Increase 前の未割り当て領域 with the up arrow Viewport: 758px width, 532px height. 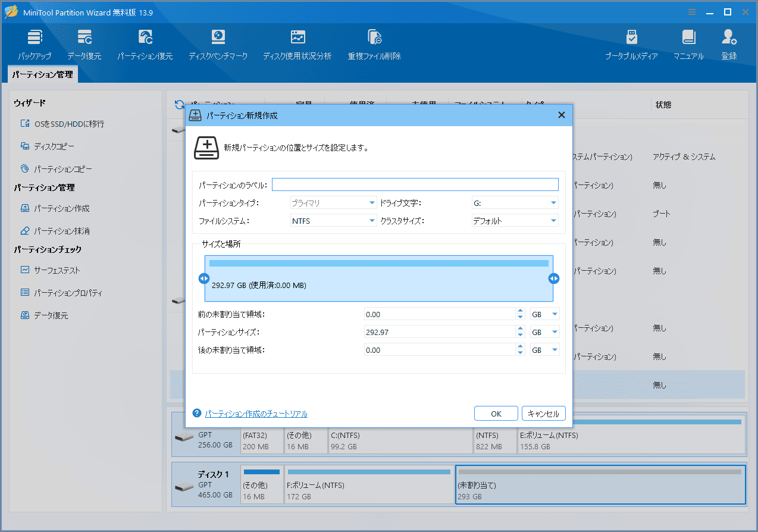pos(521,311)
